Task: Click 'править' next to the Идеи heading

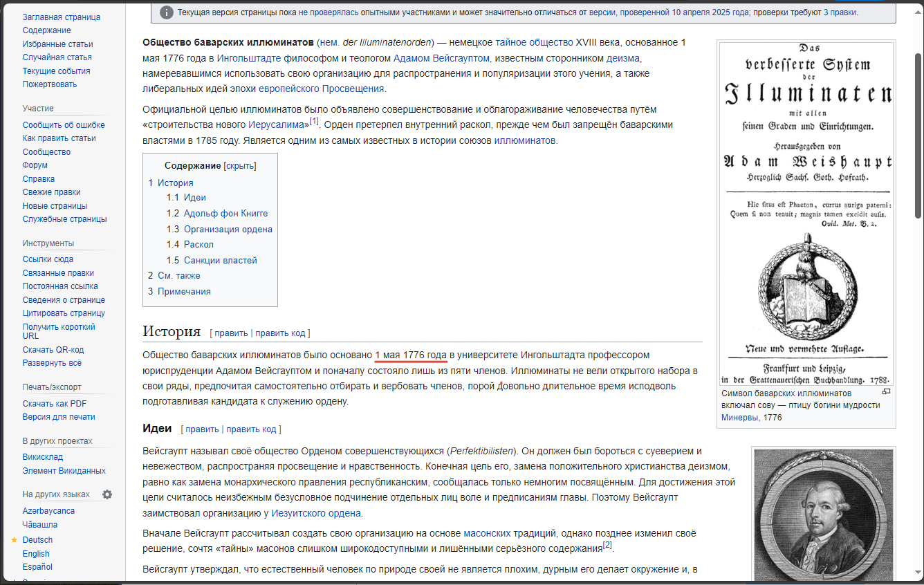Action: pos(202,429)
